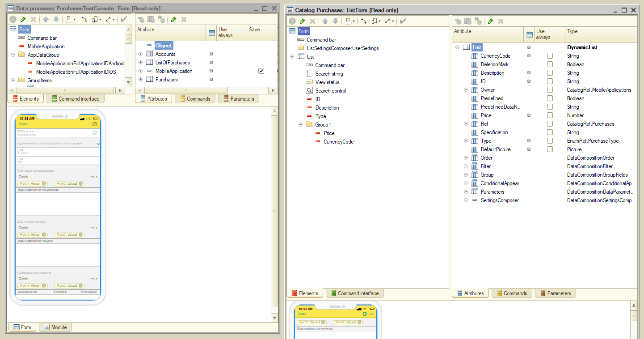Viewport: 644px width, 339px height.
Task: Click the green pencil edit icon in PurchasesTestConsole elements toolbar
Action: point(23,20)
